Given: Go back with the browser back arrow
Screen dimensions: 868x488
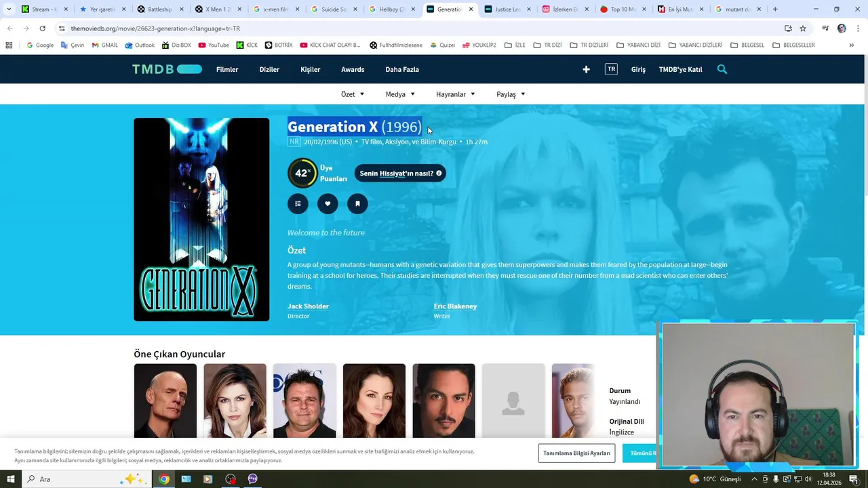Looking at the screenshot, I should point(9,28).
